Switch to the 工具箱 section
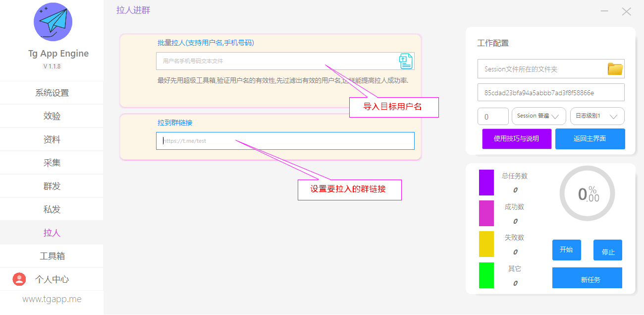The height and width of the screenshot is (315, 644). tap(52, 256)
